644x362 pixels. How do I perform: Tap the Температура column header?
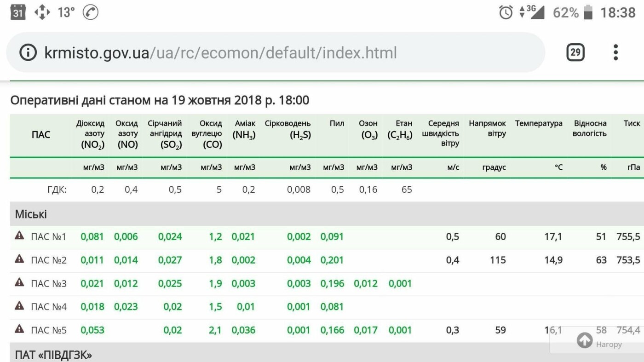coord(539,124)
